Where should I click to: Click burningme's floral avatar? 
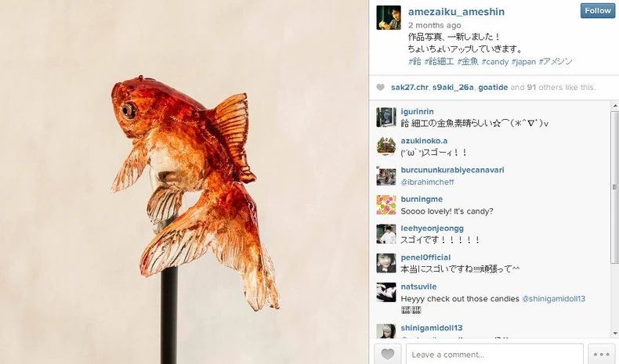[386, 204]
